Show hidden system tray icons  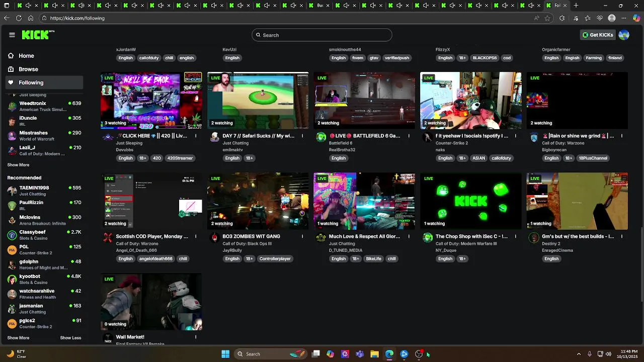click(579, 354)
